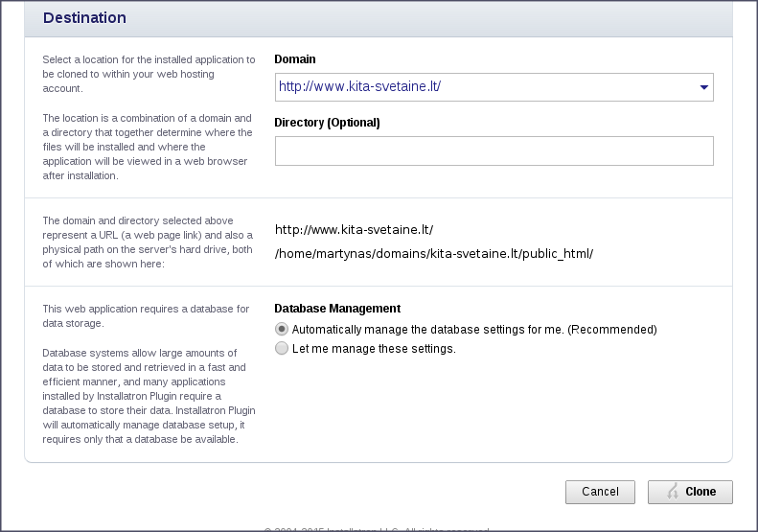Click the clone icon on the Clone button
The width and height of the screenshot is (758, 532).
point(671,492)
